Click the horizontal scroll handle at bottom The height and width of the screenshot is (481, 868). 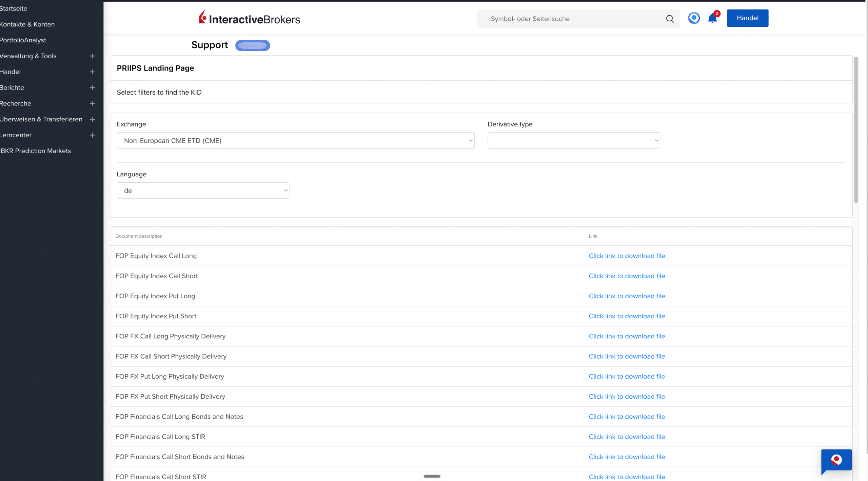[432, 476]
